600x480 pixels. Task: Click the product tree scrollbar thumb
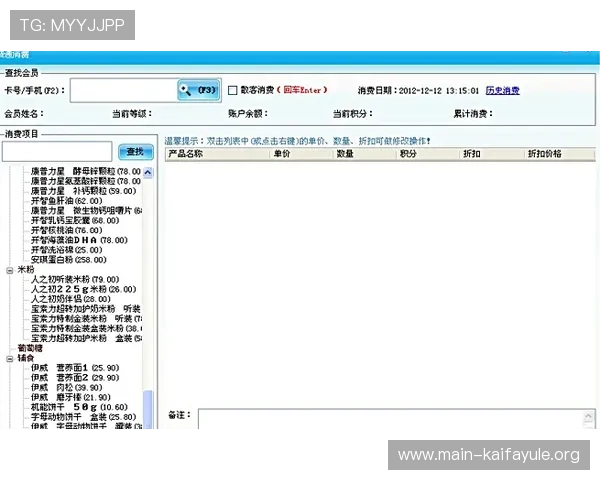[148, 409]
